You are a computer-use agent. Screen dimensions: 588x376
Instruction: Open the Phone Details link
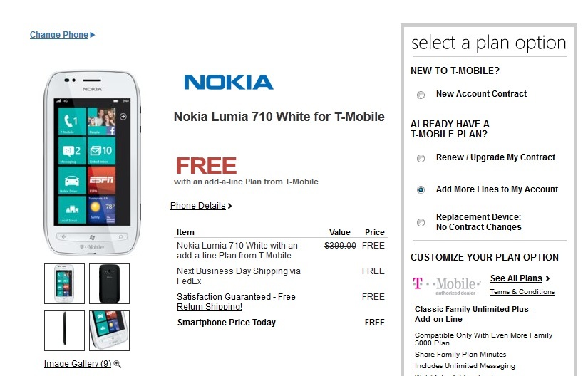click(x=198, y=206)
